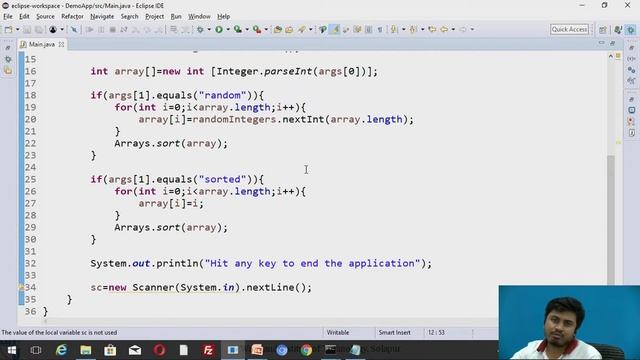Open the Search menu
The width and height of the screenshot is (640, 360).
pyautogui.click(x=129, y=16)
